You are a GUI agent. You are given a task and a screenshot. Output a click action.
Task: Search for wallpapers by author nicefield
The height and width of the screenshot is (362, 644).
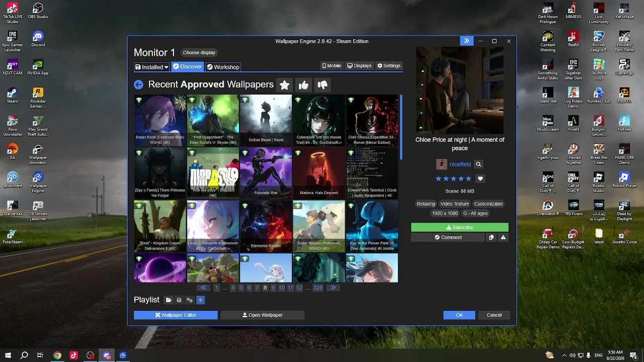pos(478,164)
